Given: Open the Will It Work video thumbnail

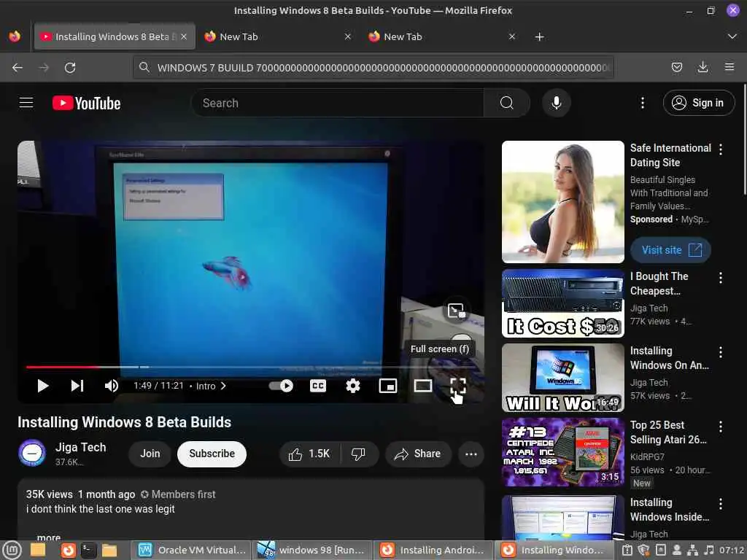Looking at the screenshot, I should click(562, 378).
